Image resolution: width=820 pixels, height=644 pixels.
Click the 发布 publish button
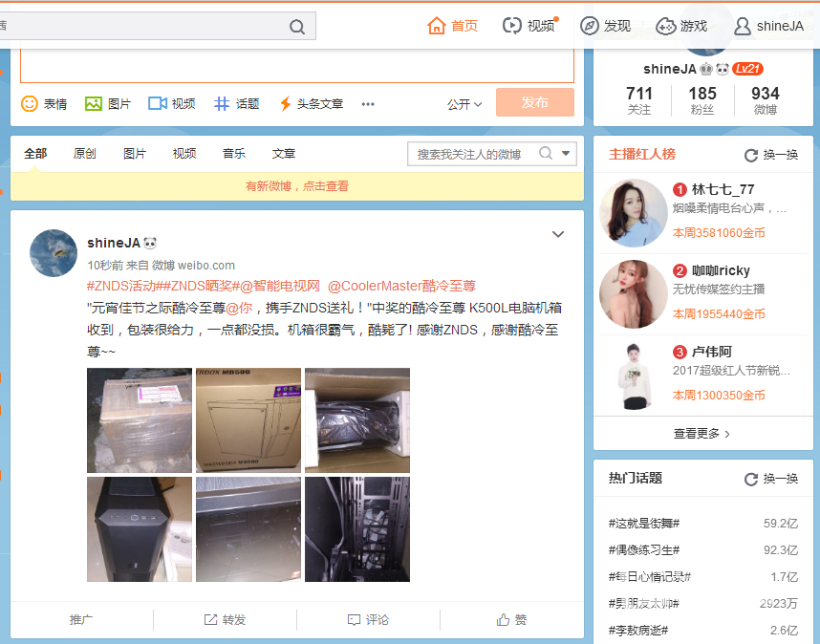pyautogui.click(x=535, y=102)
